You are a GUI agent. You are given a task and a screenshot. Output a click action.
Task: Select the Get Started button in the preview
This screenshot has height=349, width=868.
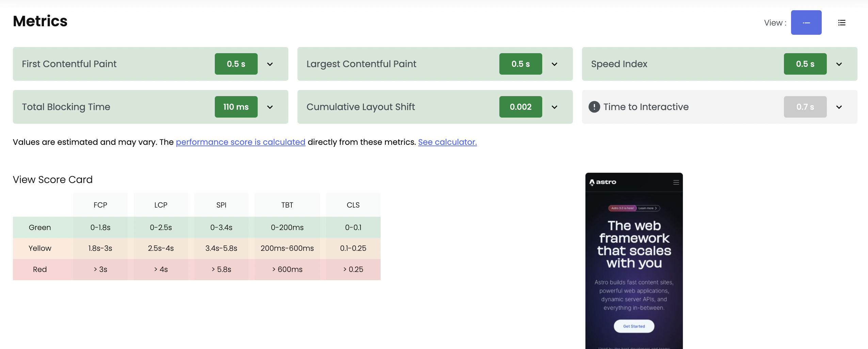633,326
